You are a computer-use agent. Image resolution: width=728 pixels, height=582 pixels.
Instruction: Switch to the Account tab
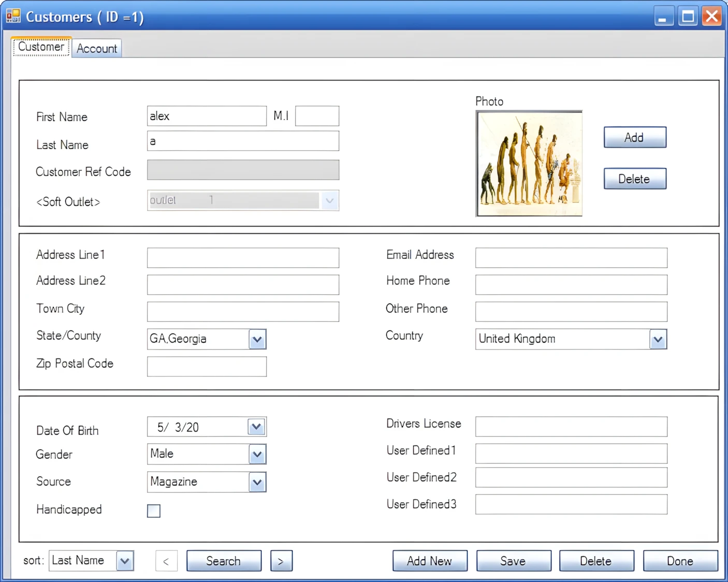[x=97, y=49]
